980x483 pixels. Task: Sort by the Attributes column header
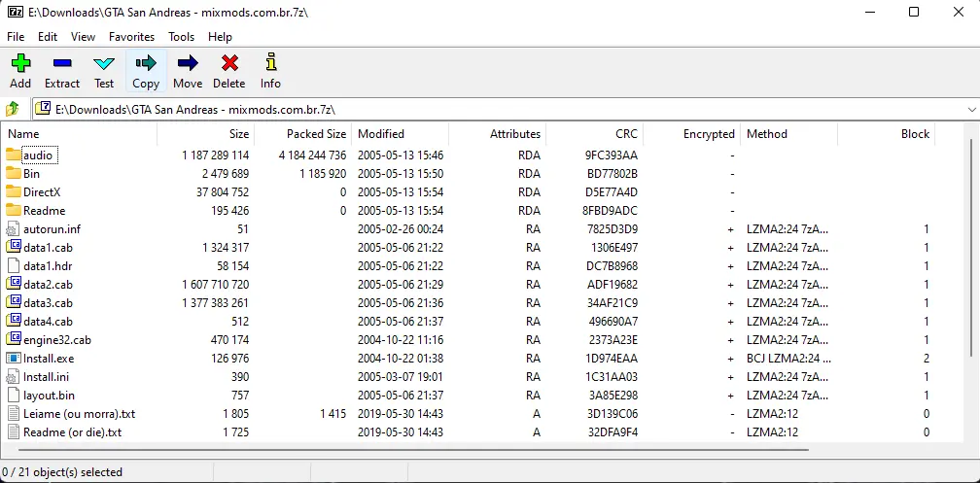[x=498, y=134]
